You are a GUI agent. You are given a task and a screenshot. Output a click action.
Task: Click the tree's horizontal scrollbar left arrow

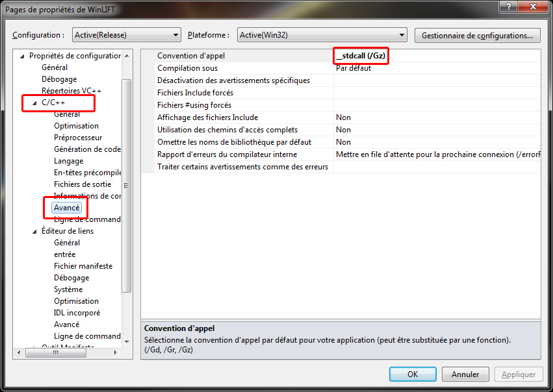pyautogui.click(x=19, y=352)
